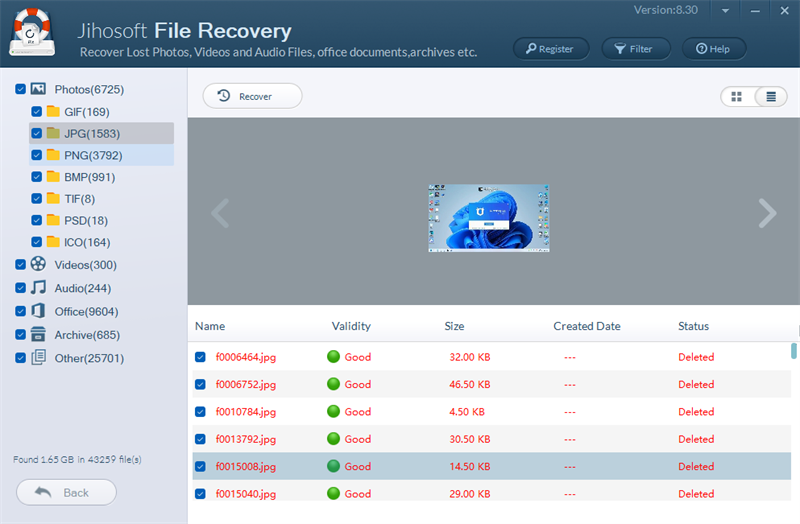Click the desktop screenshot preview thumbnail
The width and height of the screenshot is (800, 524).
tap(489, 218)
